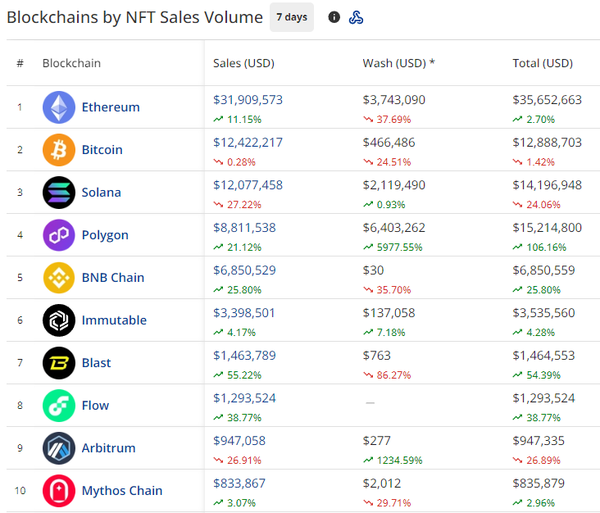Click the Blast logo icon
600x513 pixels.
[x=59, y=363]
